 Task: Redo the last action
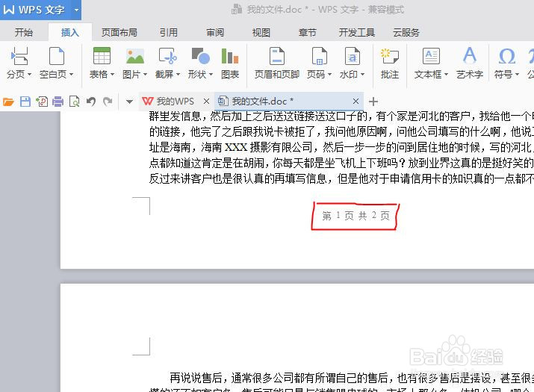(x=108, y=102)
